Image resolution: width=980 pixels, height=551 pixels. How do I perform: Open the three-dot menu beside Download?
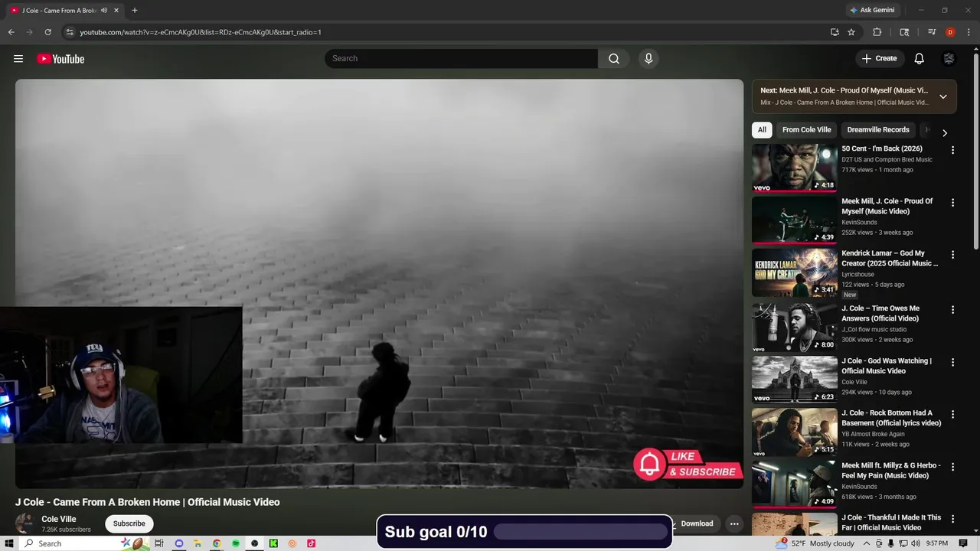click(x=734, y=523)
